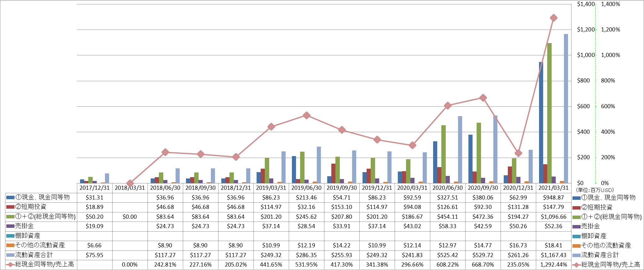
Task: Click the red swatch beside ②短期投資 in left table
Action: point(10,207)
